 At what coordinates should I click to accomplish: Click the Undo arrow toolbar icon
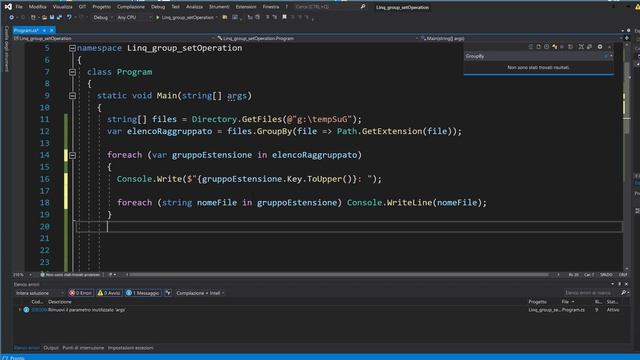[69, 17]
